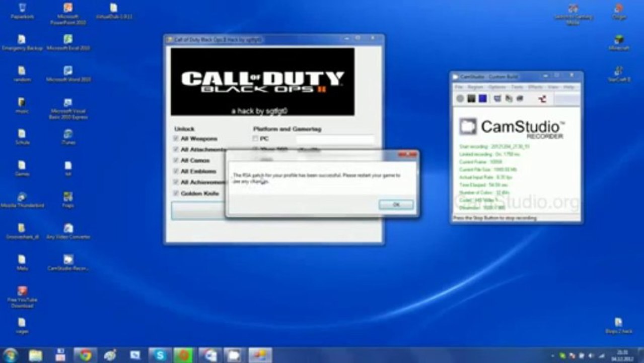The width and height of the screenshot is (644, 363).
Task: Open the Microsoft Word 2010 desktop icon
Action: coord(68,74)
